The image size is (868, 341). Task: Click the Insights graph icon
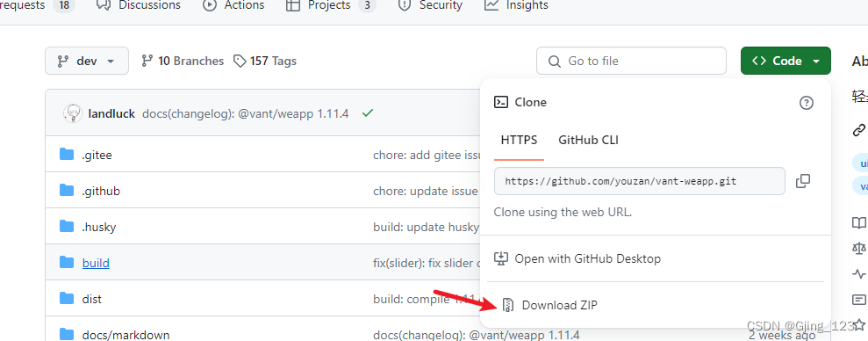point(491,5)
